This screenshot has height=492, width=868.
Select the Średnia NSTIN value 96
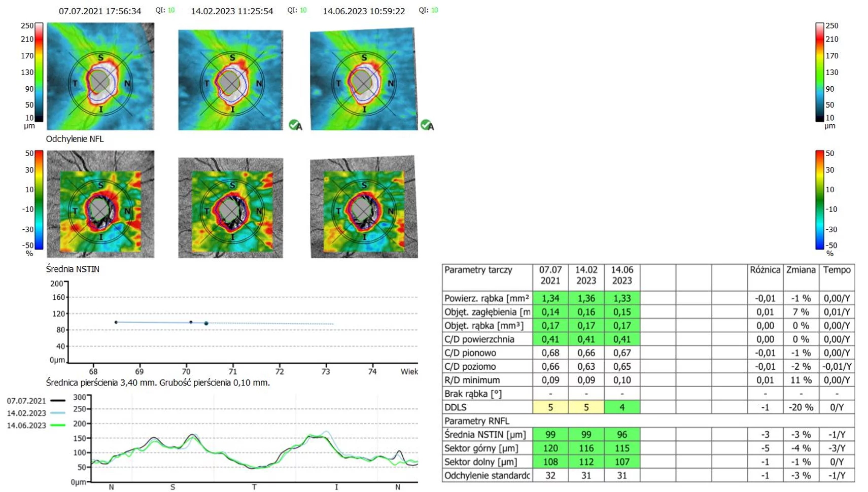point(622,435)
